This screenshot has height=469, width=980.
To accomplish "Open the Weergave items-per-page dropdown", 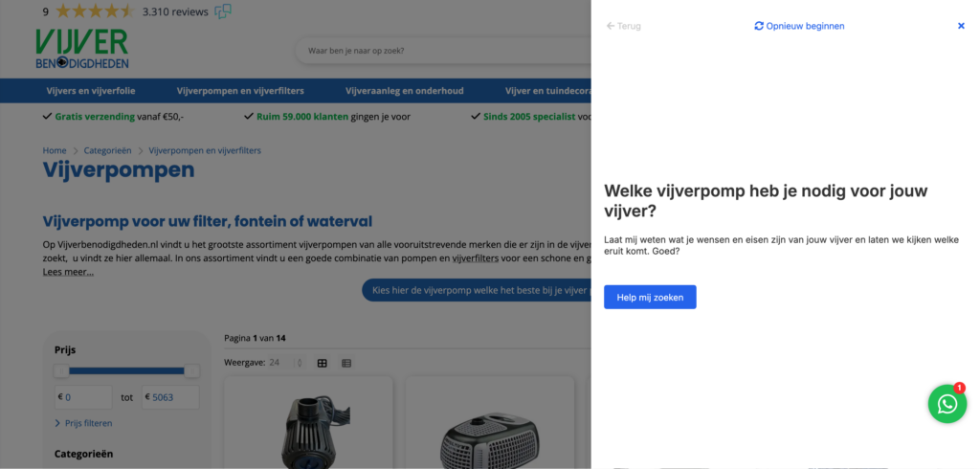I will 285,363.
